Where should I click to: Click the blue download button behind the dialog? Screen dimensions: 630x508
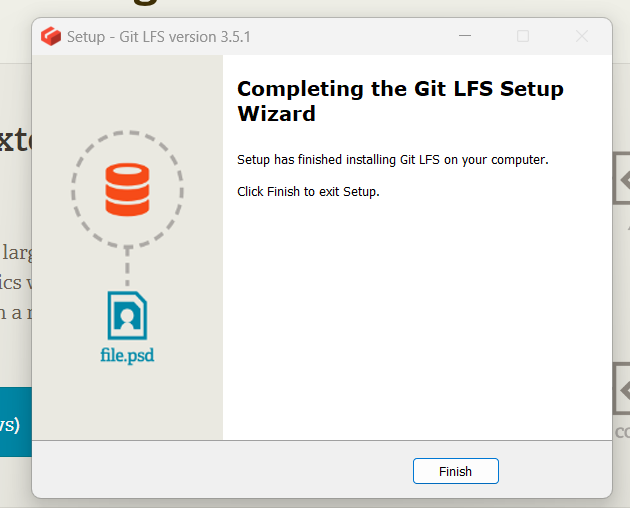15,422
